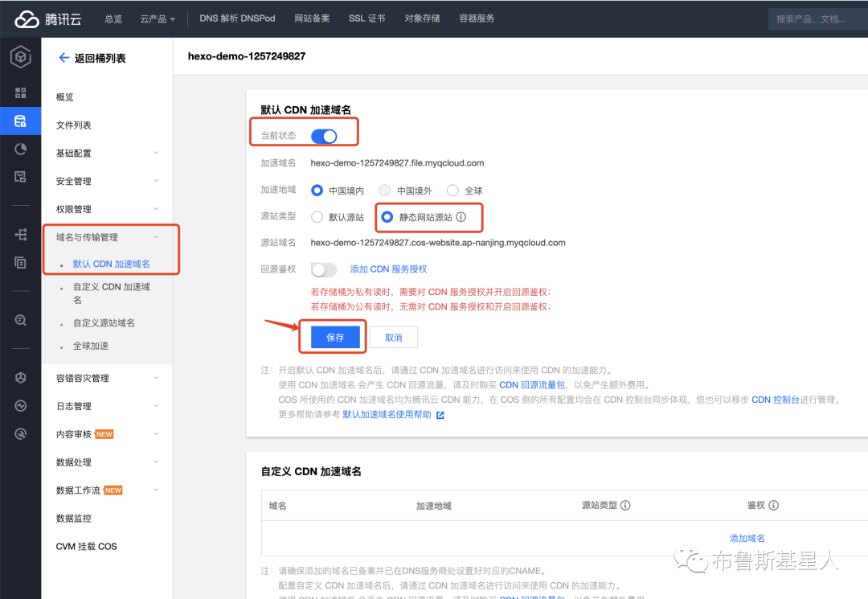Viewport: 868px width, 599px height.
Task: Click the top search box 搜索产品、文档
Action: pyautogui.click(x=818, y=18)
